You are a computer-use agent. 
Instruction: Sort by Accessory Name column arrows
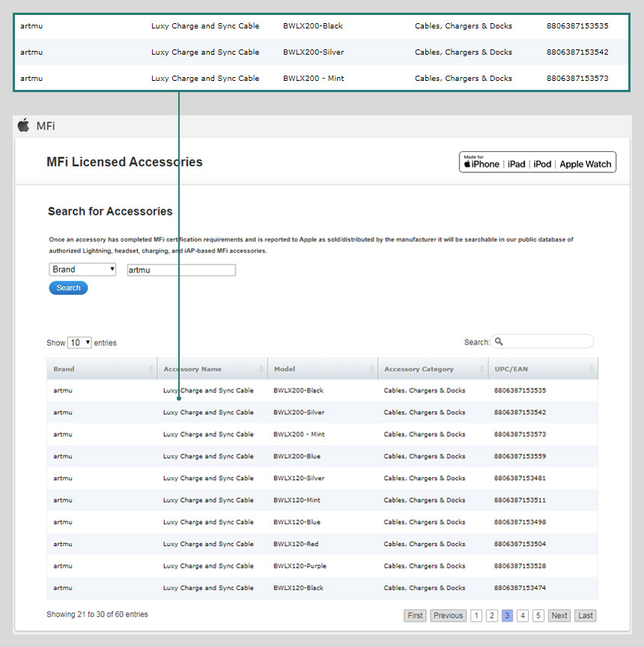pos(261,369)
